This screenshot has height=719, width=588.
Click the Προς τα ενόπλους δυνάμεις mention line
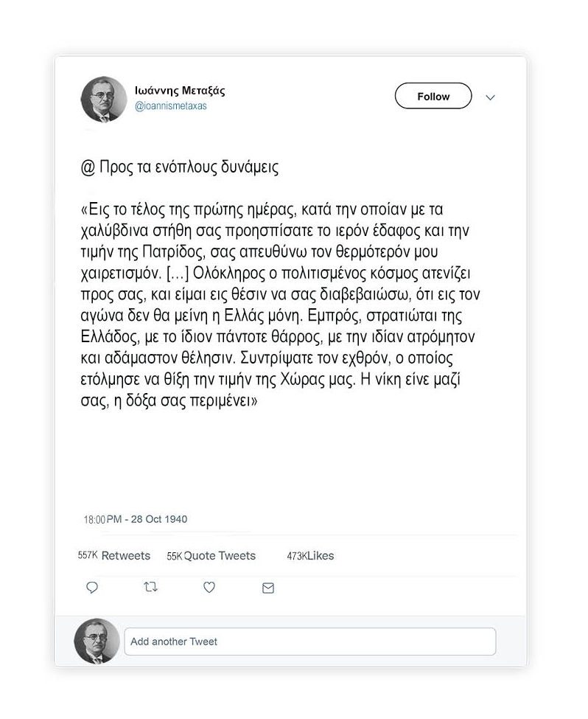(x=180, y=167)
